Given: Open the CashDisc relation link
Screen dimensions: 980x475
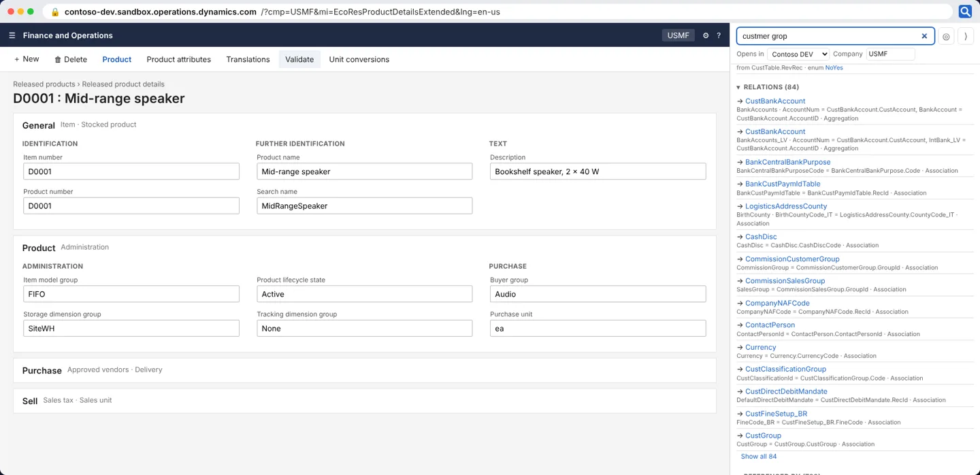Looking at the screenshot, I should click(x=761, y=237).
